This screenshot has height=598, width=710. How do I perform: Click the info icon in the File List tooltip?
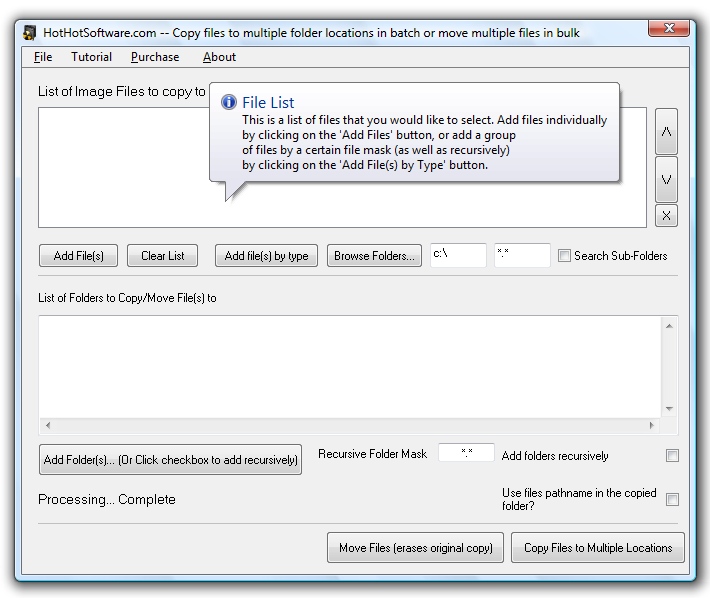click(229, 102)
